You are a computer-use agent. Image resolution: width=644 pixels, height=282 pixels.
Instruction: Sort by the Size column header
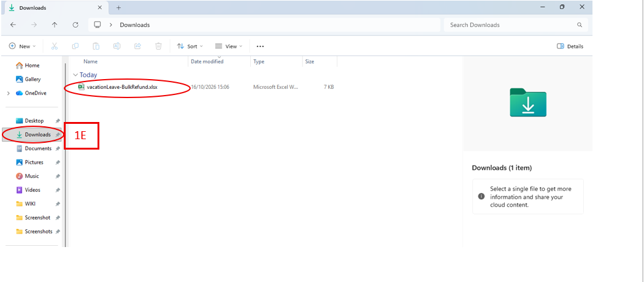[x=310, y=61]
